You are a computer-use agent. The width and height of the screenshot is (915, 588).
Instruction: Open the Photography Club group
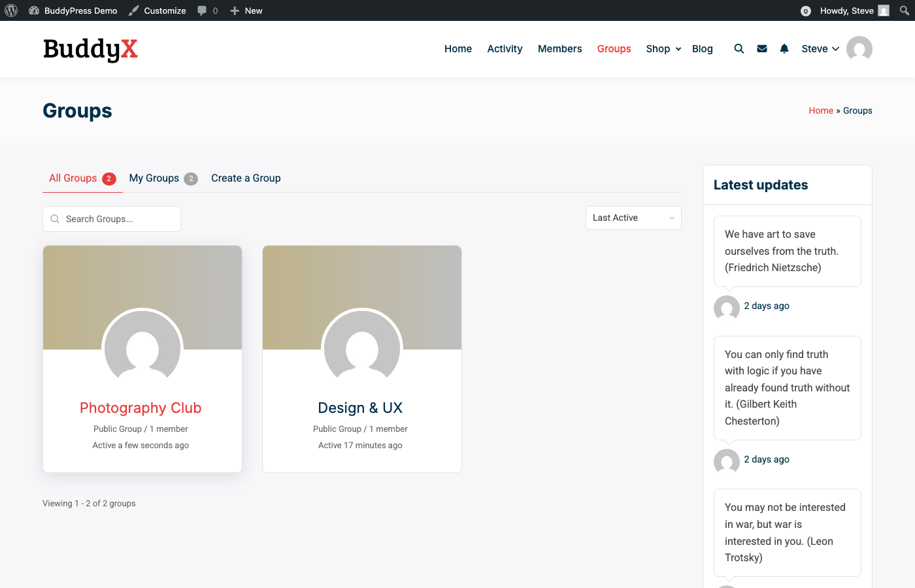click(x=140, y=408)
